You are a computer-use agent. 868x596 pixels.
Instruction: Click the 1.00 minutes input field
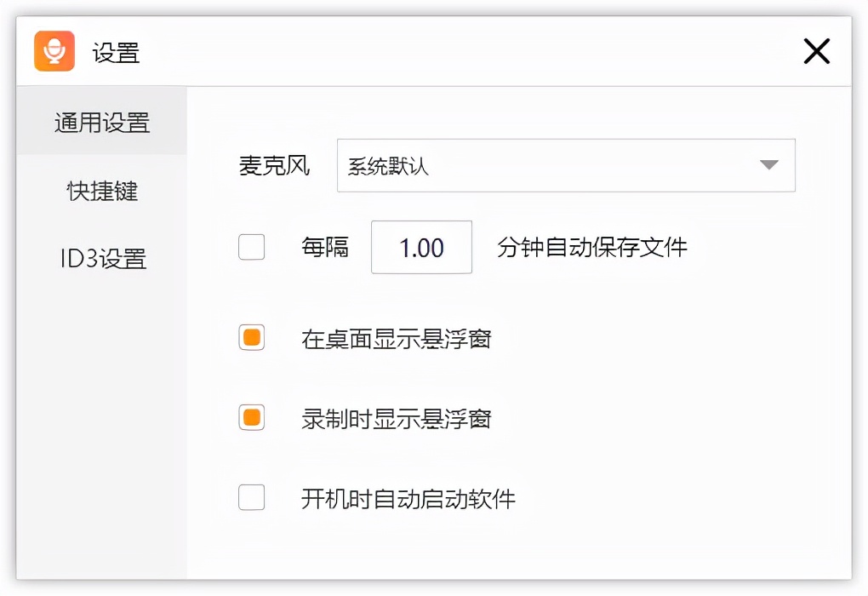(421, 247)
